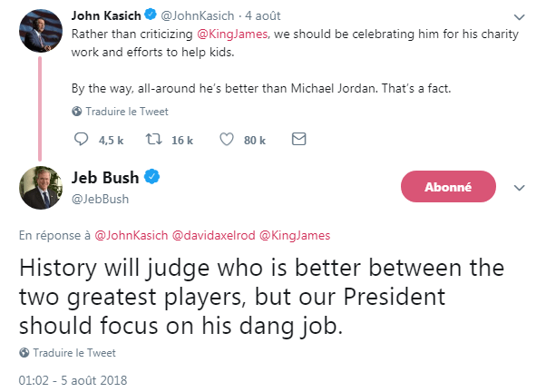Click the globe icon under Kasich's tweet
The image size is (546, 392).
(77, 112)
